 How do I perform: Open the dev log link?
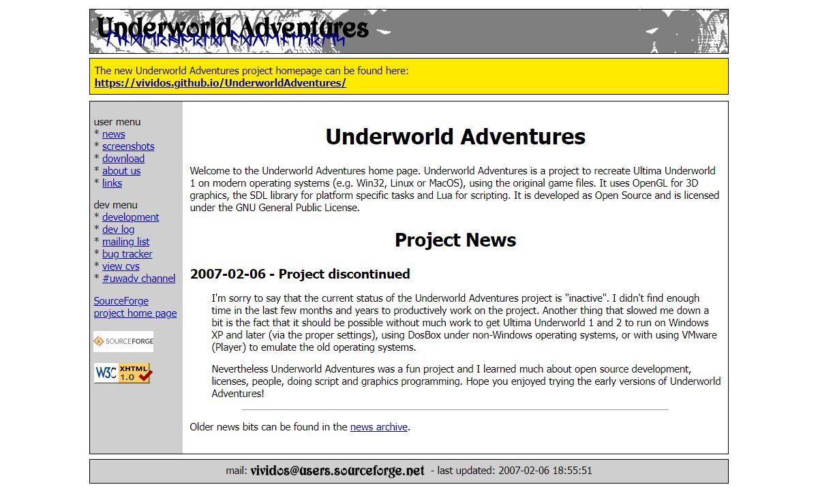pyautogui.click(x=119, y=230)
